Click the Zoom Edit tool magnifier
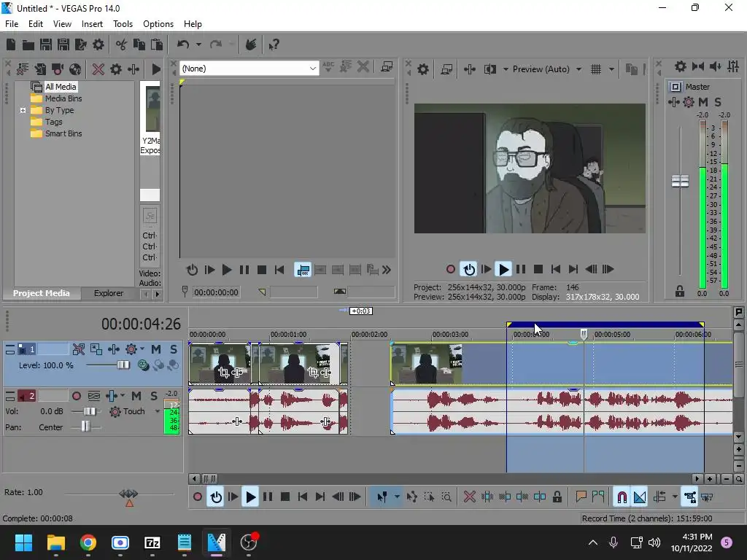Viewport: 747px width, 560px height. tap(446, 497)
